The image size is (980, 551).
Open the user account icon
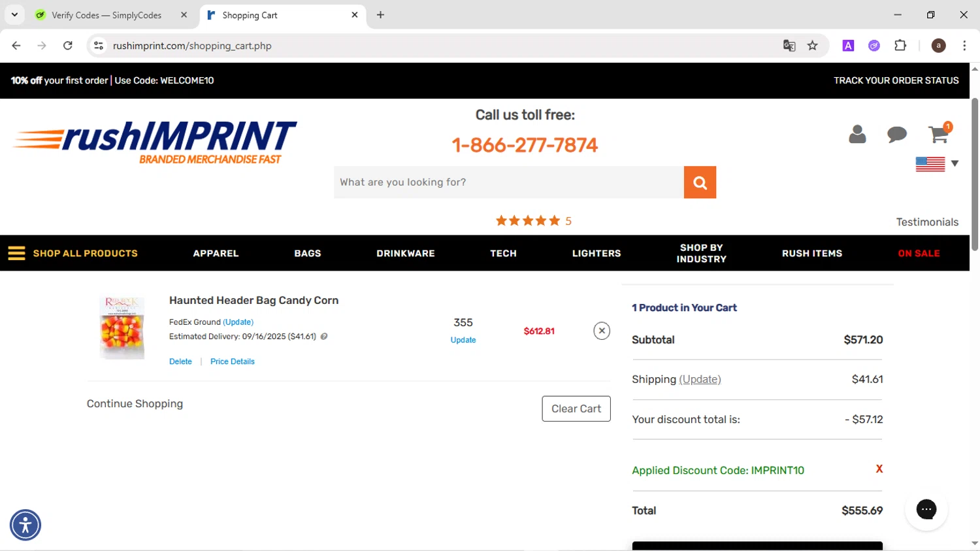(x=857, y=134)
